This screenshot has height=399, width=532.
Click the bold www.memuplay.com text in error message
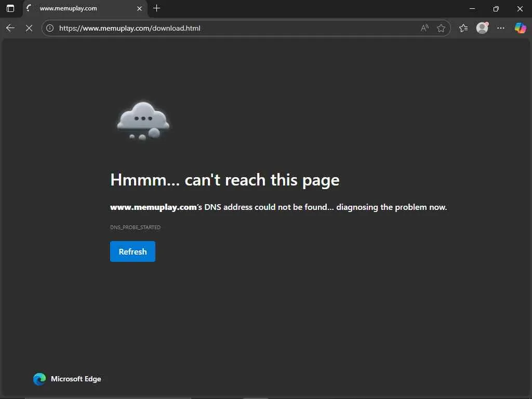153,207
